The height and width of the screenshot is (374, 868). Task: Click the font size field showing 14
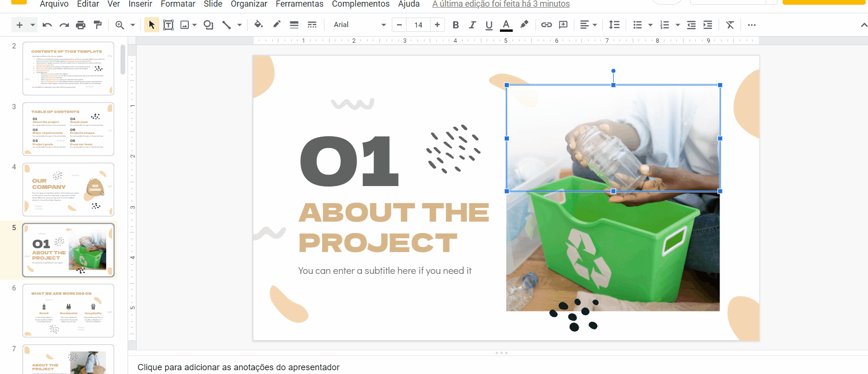418,25
